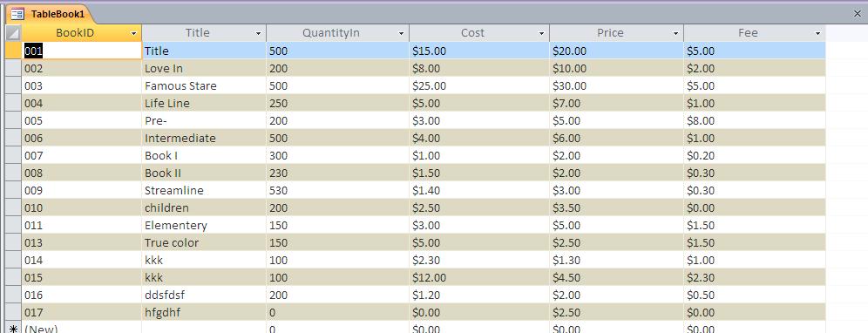Click the 'Book I' title cell

pos(204,156)
